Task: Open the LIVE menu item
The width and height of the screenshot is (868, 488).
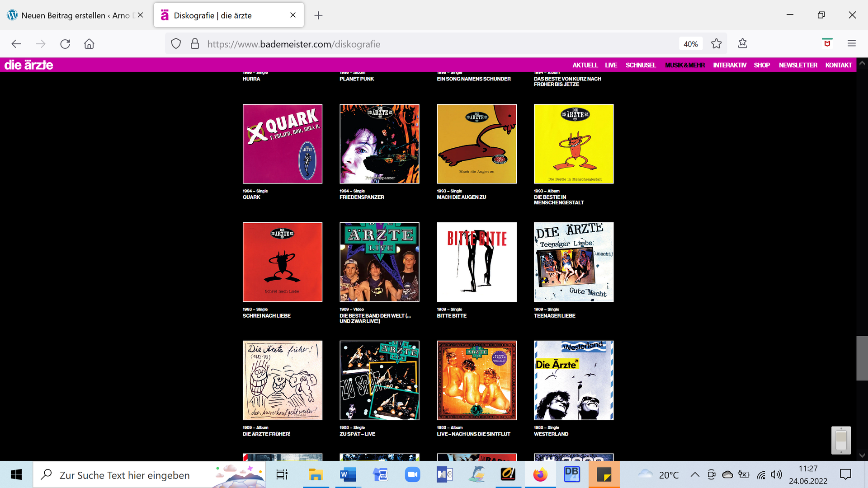Action: [611, 65]
